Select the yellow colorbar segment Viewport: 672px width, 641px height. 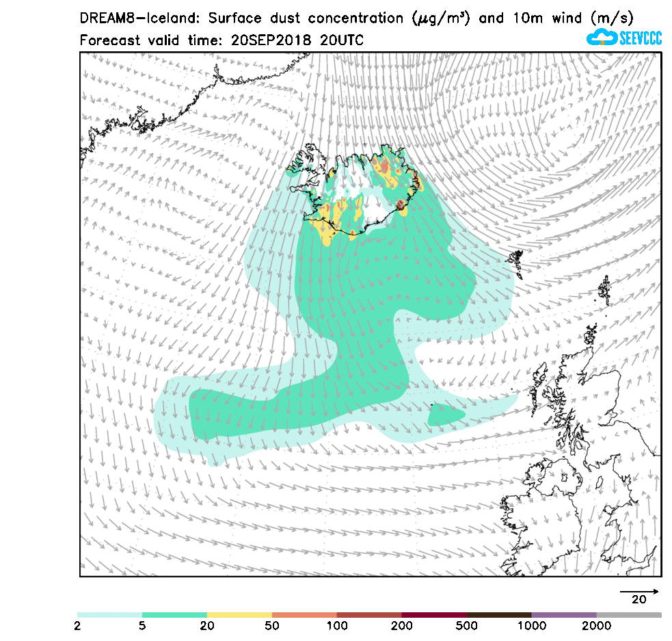[239, 615]
